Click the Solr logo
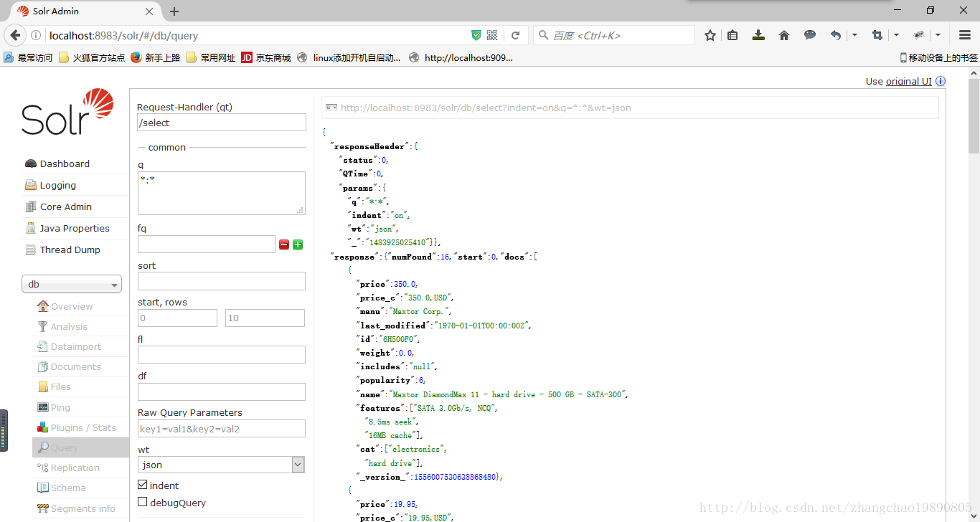Viewport: 980px width, 522px height. (67, 113)
